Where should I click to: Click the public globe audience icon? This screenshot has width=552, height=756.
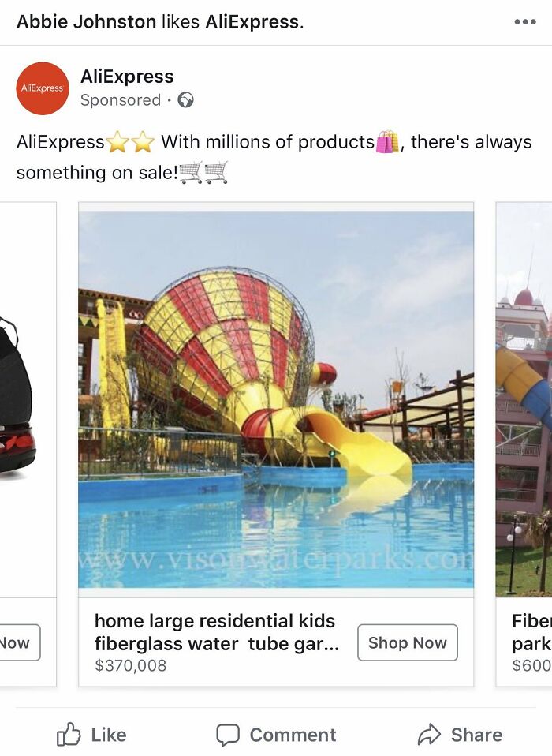[185, 99]
